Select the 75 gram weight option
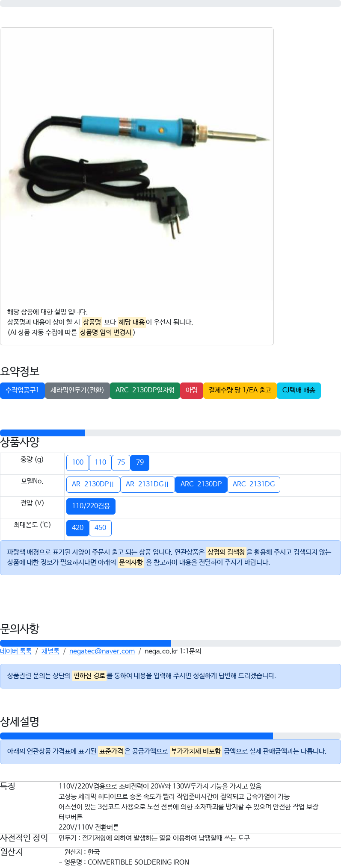The width and height of the screenshot is (341, 868). tap(121, 462)
